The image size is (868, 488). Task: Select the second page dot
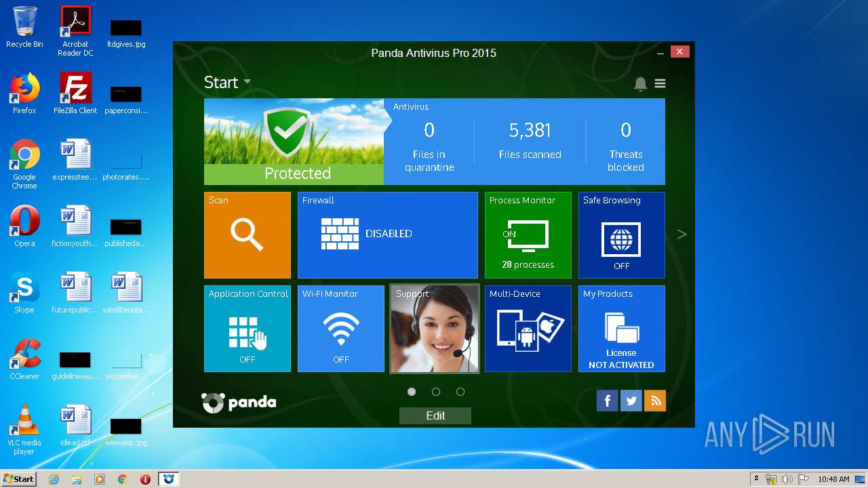436,392
